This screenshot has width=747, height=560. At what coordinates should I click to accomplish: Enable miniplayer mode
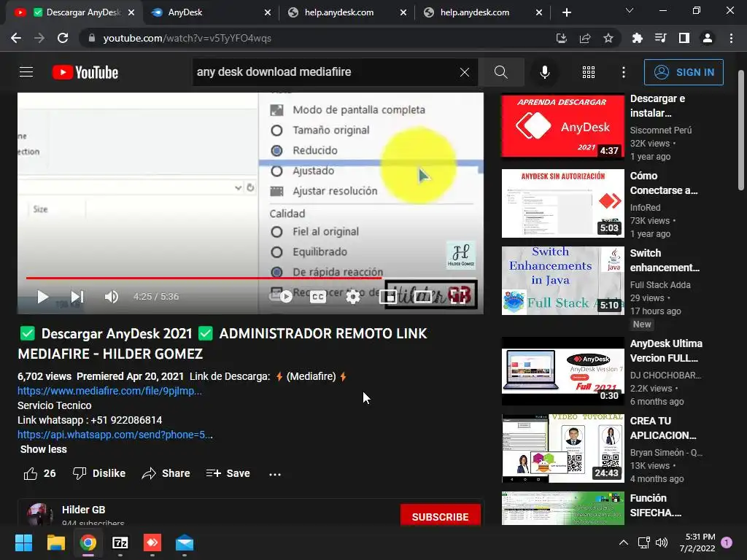pyautogui.click(x=388, y=297)
